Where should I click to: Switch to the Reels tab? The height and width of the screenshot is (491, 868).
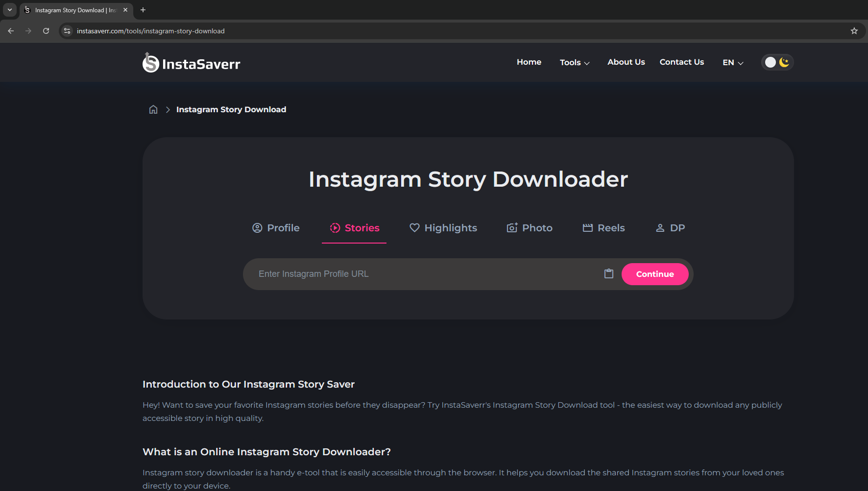603,228
